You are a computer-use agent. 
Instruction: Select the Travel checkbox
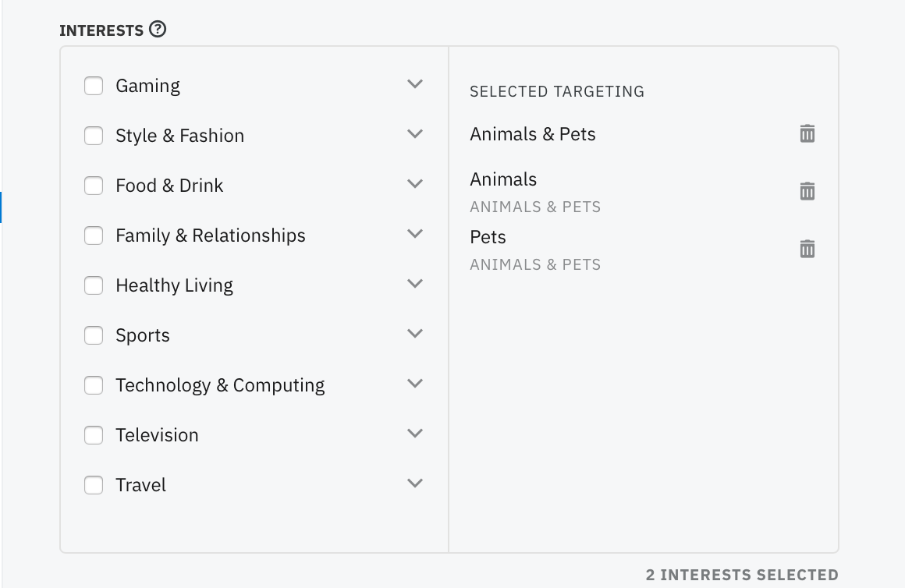pyautogui.click(x=94, y=485)
